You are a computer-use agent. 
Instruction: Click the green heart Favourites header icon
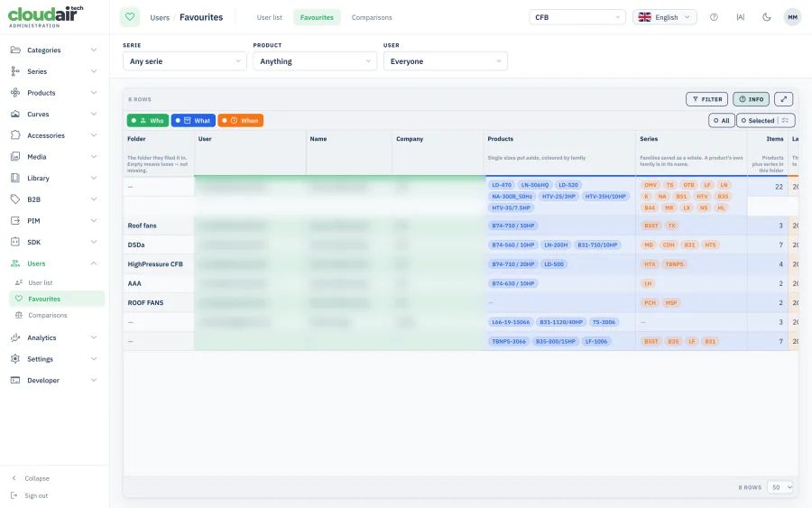point(130,17)
